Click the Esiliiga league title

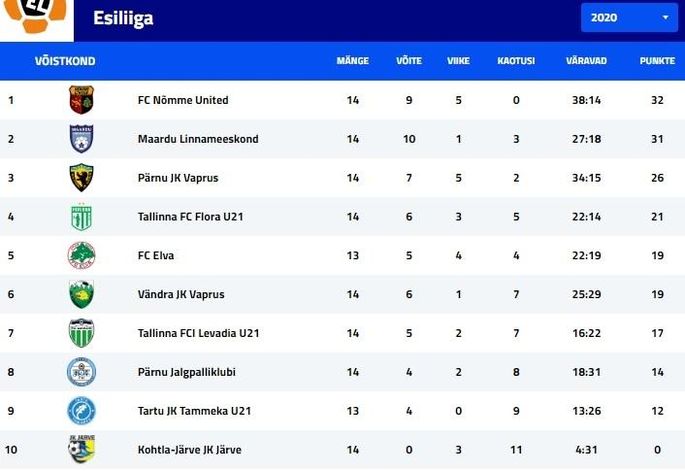123,18
